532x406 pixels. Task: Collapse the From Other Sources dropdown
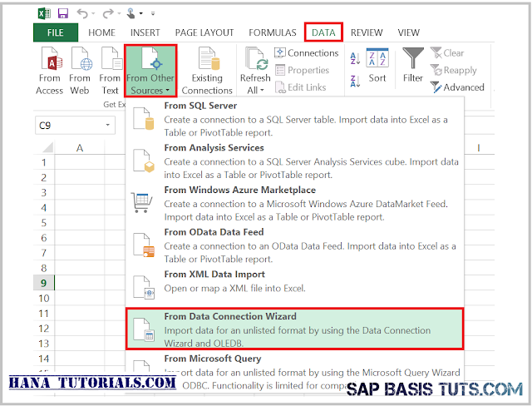click(x=150, y=71)
